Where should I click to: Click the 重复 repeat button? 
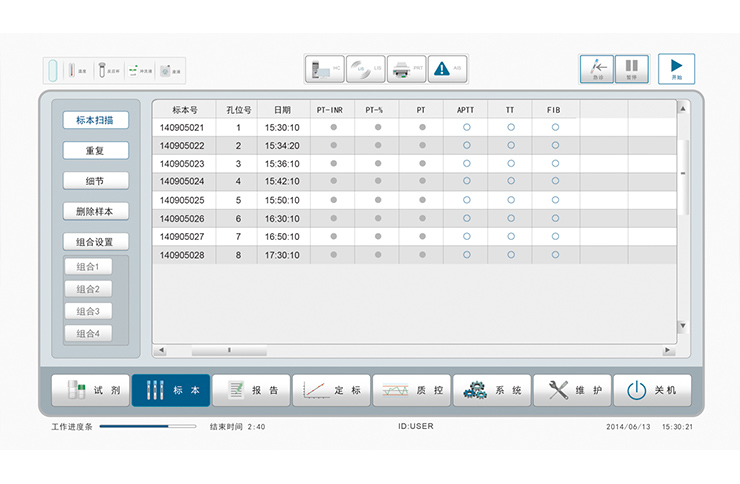coord(96,150)
